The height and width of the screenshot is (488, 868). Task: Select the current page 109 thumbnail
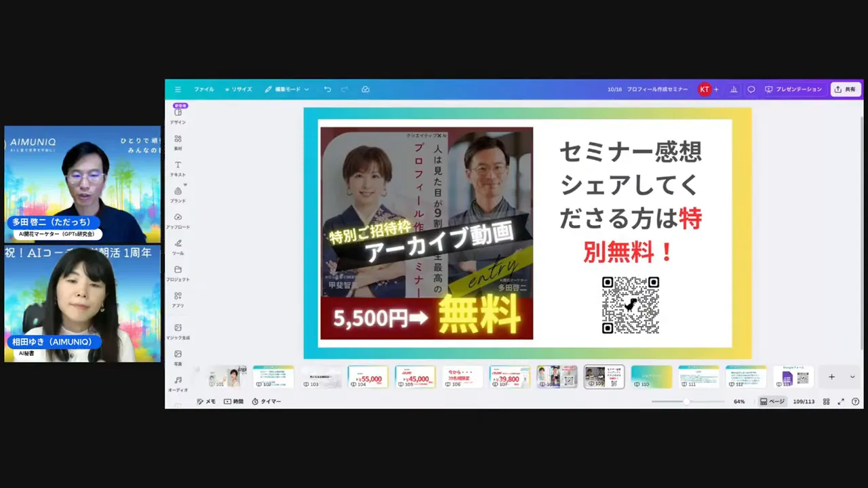click(x=604, y=377)
